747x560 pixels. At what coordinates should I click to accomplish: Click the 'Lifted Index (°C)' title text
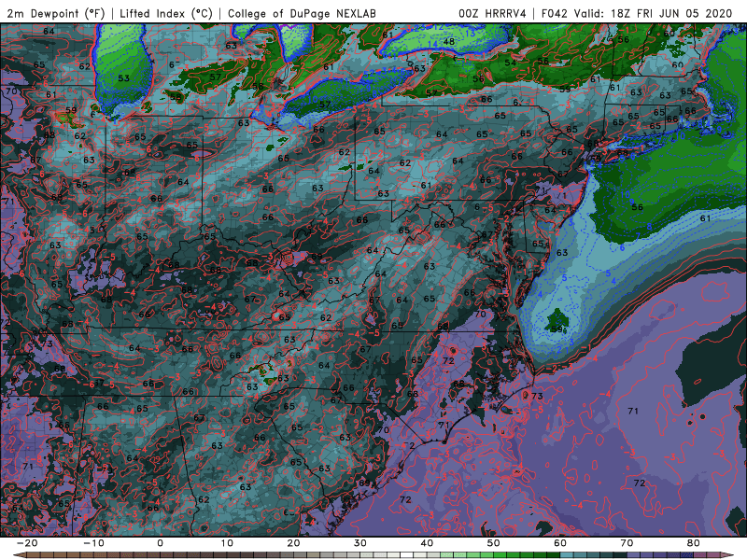click(x=166, y=13)
